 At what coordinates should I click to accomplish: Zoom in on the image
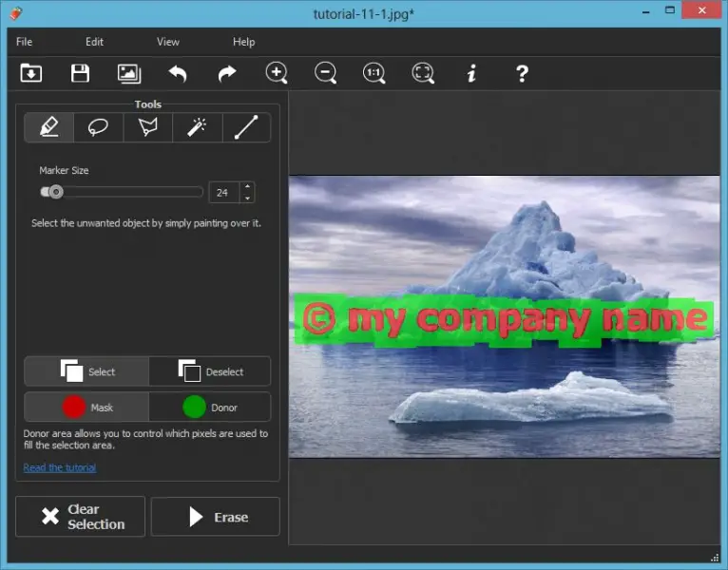277,73
